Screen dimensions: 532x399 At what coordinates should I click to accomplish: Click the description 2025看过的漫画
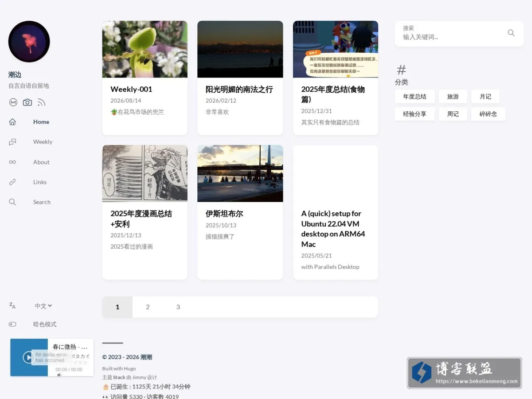(132, 246)
